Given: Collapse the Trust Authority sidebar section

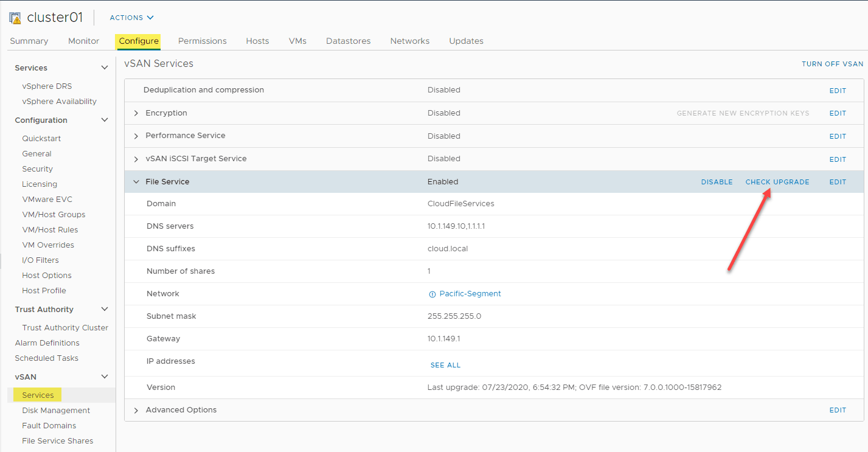Looking at the screenshot, I should pyautogui.click(x=104, y=309).
